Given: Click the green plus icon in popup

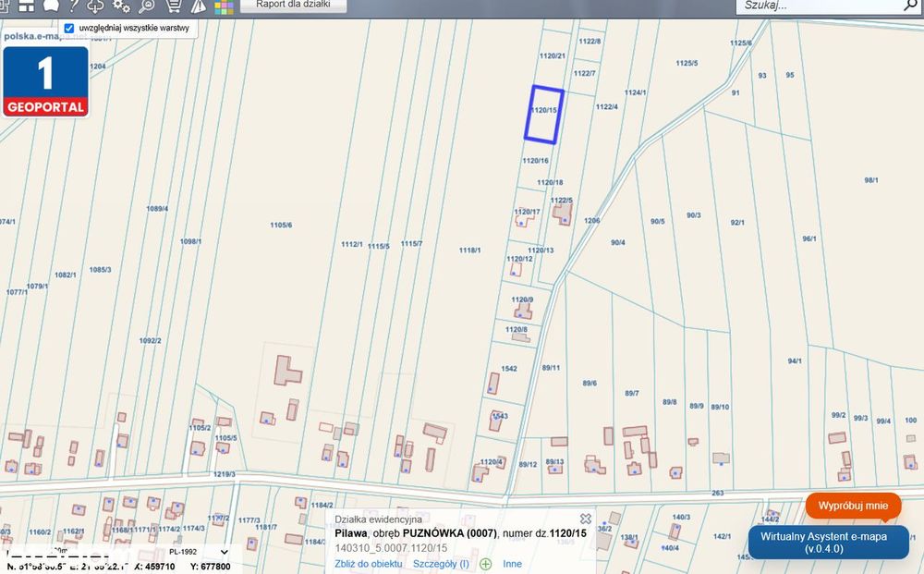Looking at the screenshot, I should pos(486,564).
